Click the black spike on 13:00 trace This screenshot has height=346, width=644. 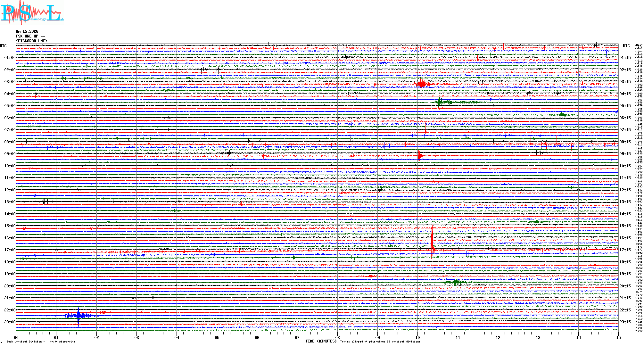45,201
